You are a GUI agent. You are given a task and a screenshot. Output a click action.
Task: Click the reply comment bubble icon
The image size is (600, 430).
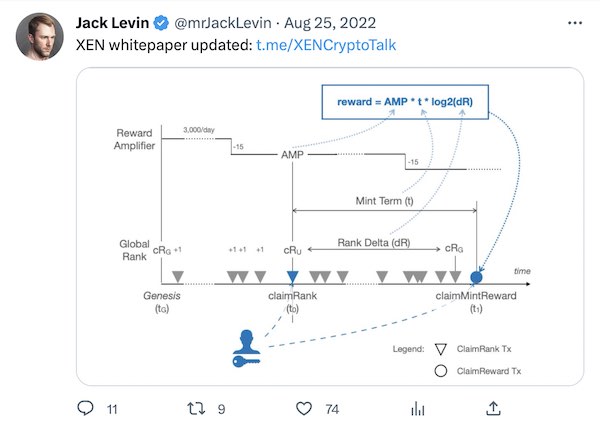coord(85,408)
